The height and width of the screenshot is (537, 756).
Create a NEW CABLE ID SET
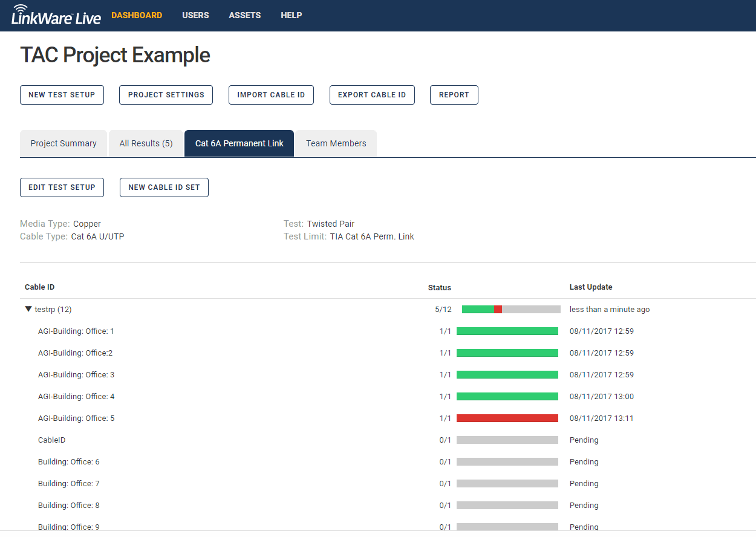coord(164,187)
